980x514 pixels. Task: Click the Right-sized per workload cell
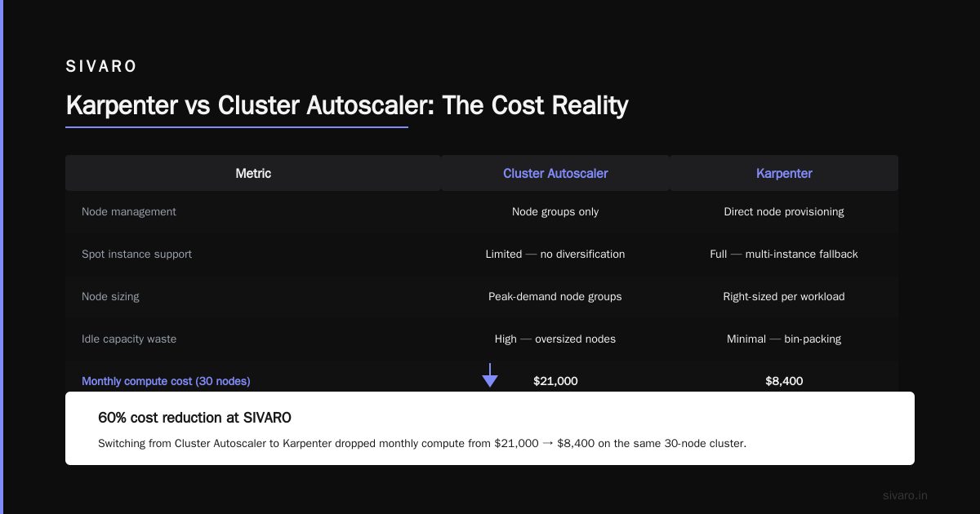point(784,296)
